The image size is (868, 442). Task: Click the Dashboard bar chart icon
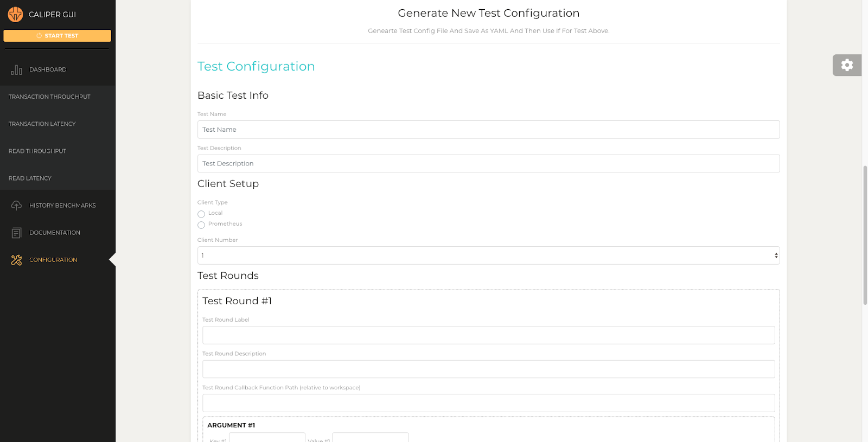(x=16, y=69)
